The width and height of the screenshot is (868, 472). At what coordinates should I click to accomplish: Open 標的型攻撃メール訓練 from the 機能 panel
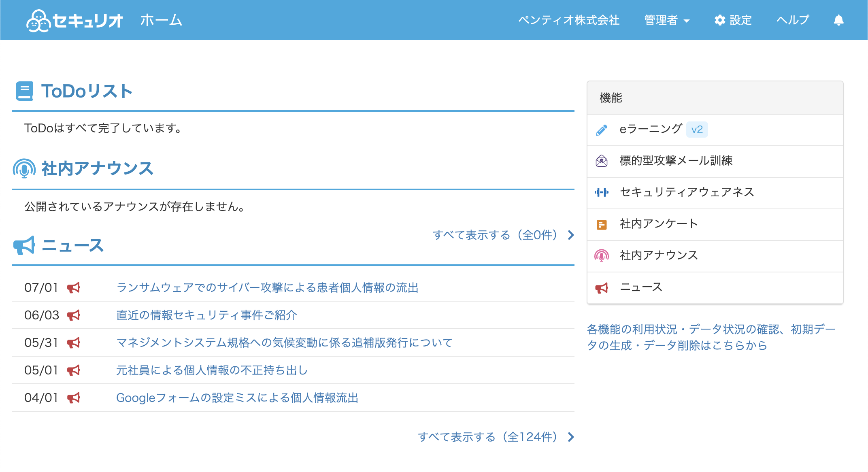pyautogui.click(x=715, y=162)
